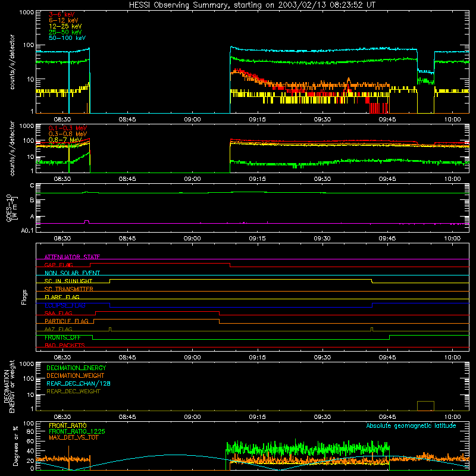Click the DECIMATION_WEIGHT legend entry

pyautogui.click(x=76, y=375)
